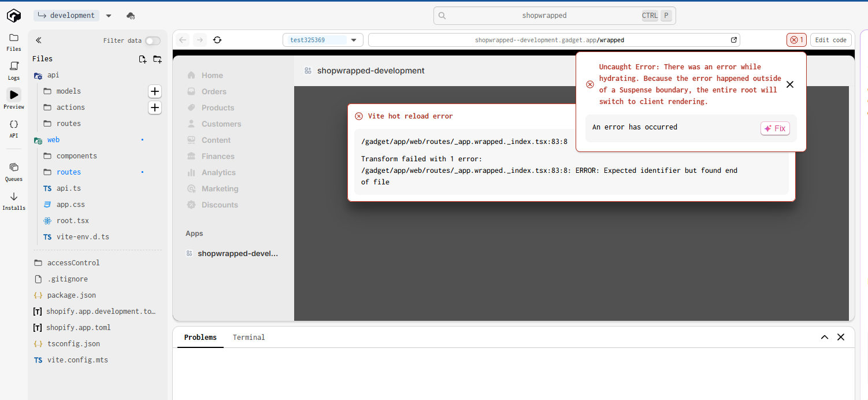Open preview URL in new tab
Viewport: 868px width, 400px height.
pos(734,40)
